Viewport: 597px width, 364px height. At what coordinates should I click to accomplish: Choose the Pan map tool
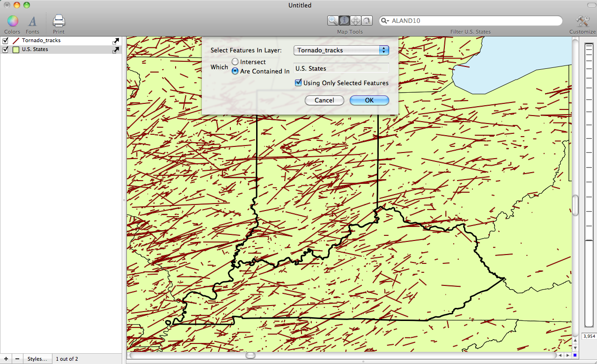355,21
